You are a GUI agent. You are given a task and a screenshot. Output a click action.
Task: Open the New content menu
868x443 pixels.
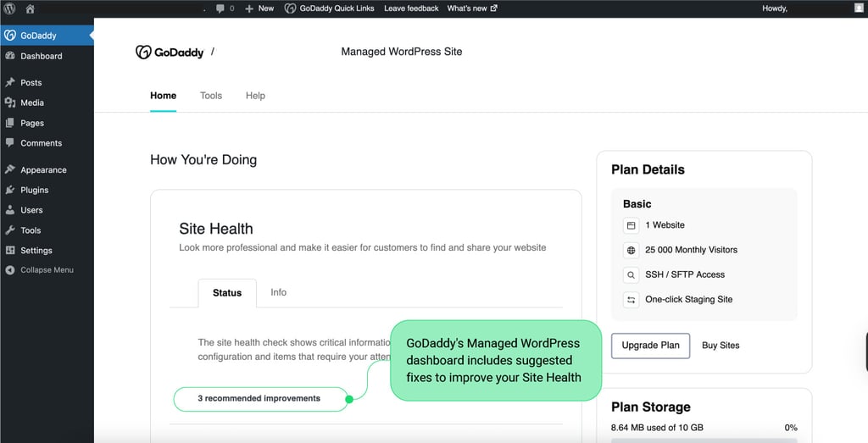(259, 8)
